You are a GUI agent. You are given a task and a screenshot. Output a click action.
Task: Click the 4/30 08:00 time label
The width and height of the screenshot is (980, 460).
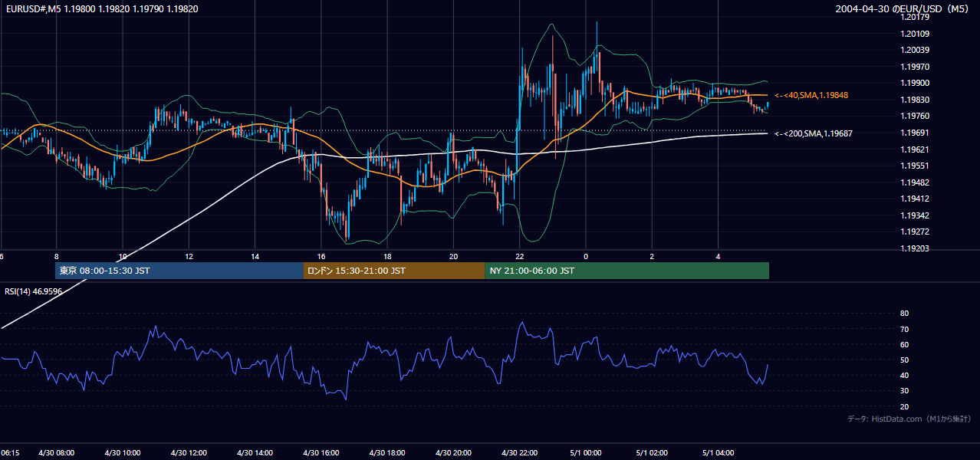(x=57, y=453)
